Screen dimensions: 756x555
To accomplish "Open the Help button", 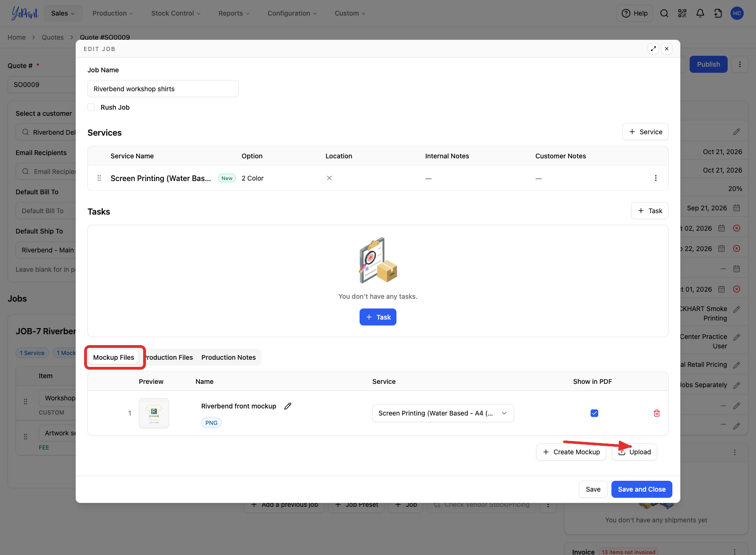I will point(635,13).
